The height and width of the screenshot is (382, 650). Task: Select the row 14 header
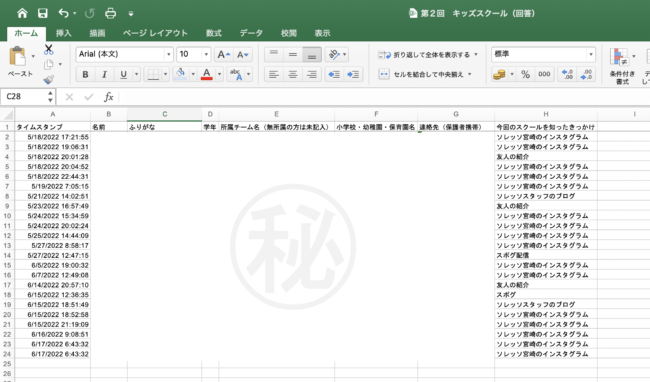click(x=7, y=255)
